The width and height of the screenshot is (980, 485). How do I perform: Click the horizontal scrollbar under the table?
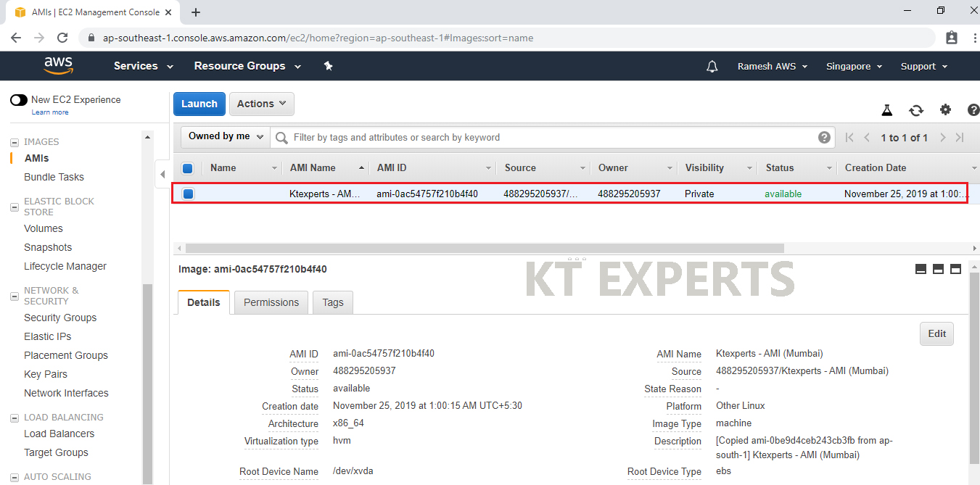[x=485, y=248]
